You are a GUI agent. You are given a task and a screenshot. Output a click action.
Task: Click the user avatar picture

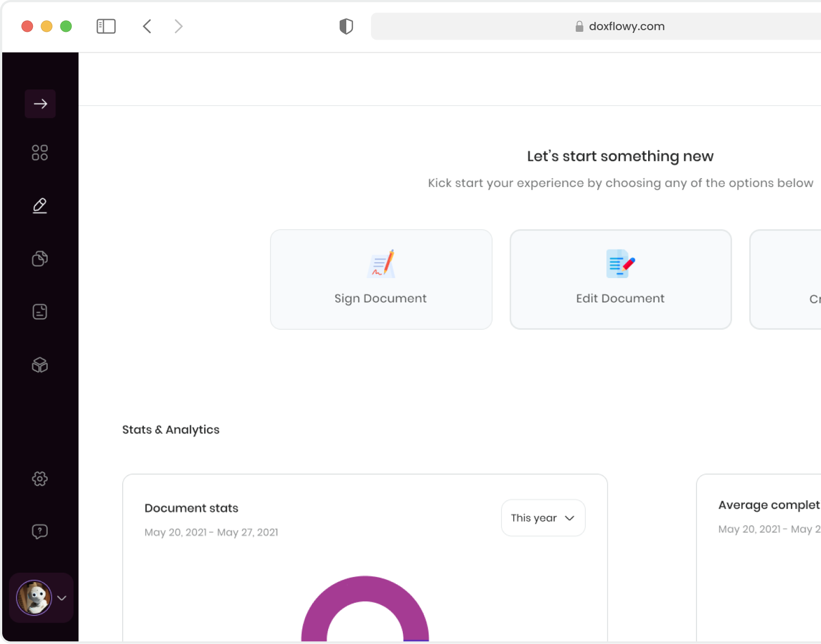pyautogui.click(x=34, y=598)
